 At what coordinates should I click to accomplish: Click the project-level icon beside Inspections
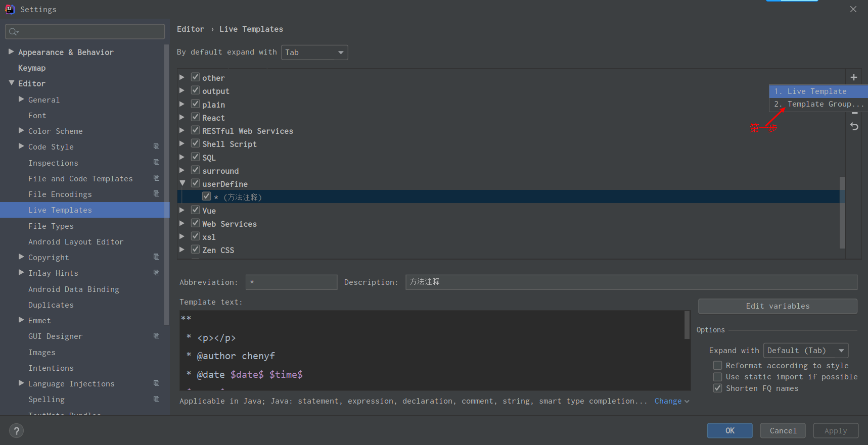tap(157, 162)
